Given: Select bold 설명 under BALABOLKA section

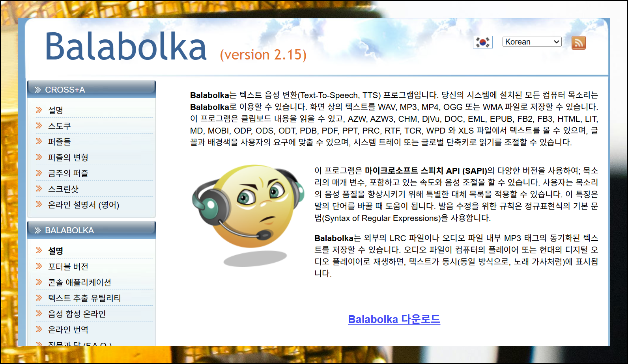Looking at the screenshot, I should (x=56, y=251).
